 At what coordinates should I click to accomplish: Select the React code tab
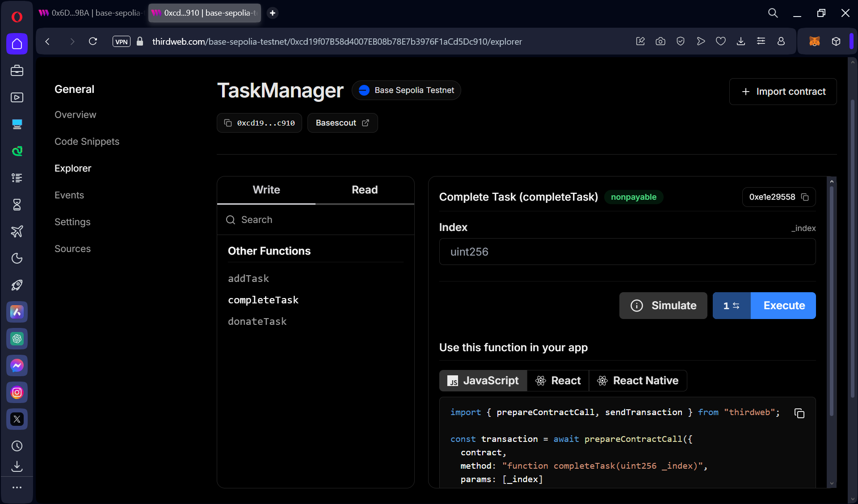(558, 381)
